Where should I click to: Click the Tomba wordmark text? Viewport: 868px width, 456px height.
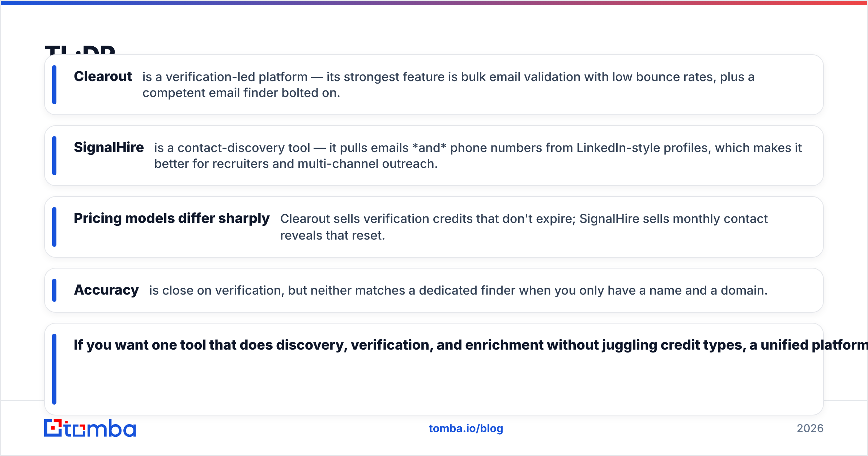(x=100, y=428)
